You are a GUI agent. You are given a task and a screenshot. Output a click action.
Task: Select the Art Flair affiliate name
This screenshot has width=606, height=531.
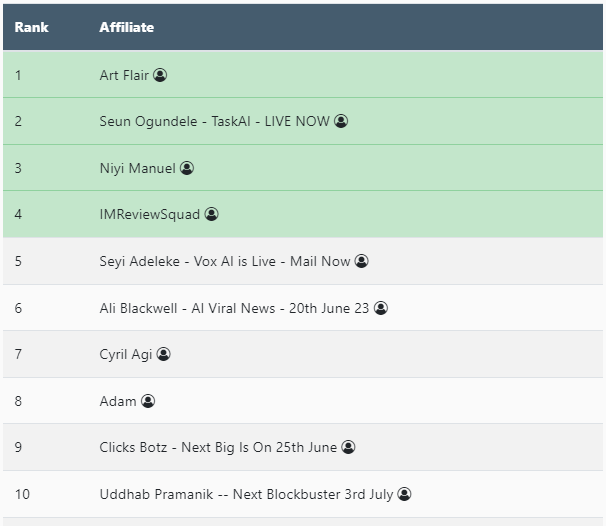click(x=124, y=75)
